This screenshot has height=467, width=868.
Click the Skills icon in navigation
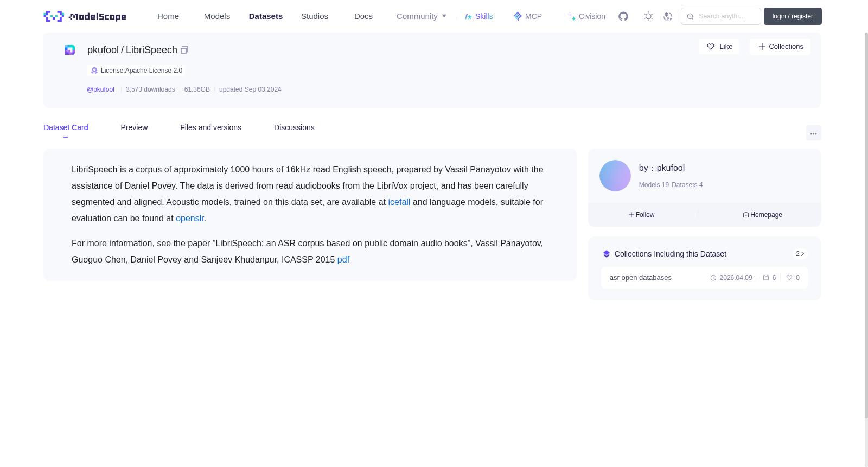(468, 16)
